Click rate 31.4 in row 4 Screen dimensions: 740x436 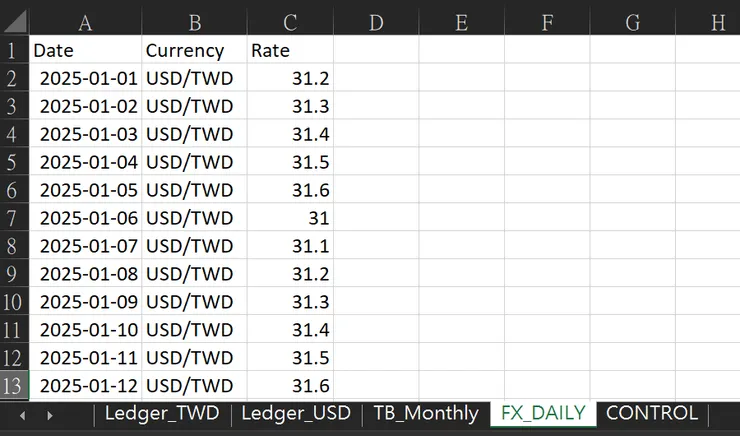290,133
